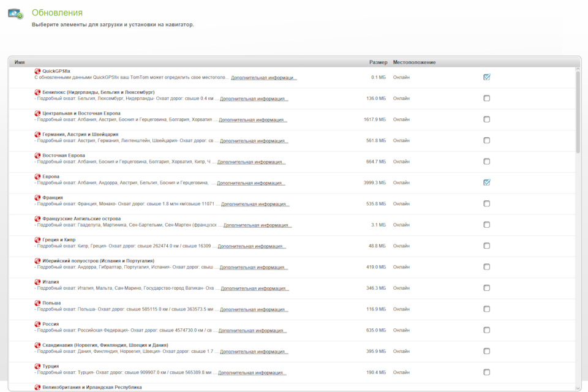588x392 pixels.
Task: Sort by the Размер column header
Action: 378,62
